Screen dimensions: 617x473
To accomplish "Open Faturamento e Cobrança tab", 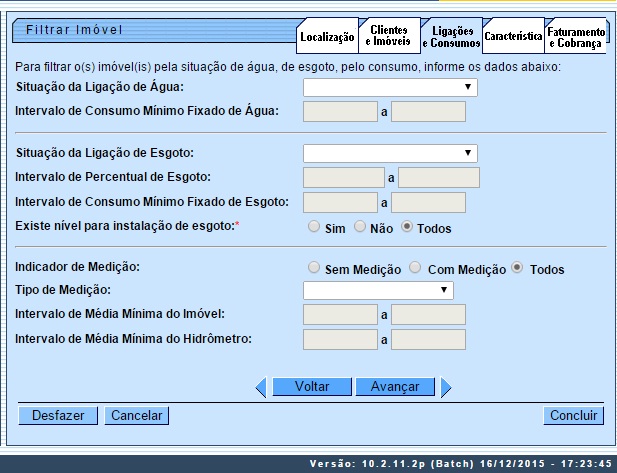I will (575, 37).
